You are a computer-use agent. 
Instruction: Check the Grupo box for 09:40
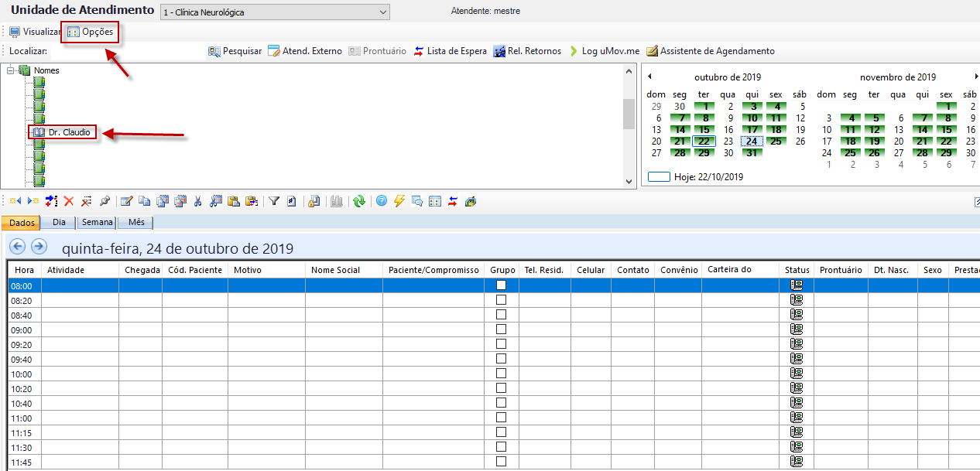point(501,359)
